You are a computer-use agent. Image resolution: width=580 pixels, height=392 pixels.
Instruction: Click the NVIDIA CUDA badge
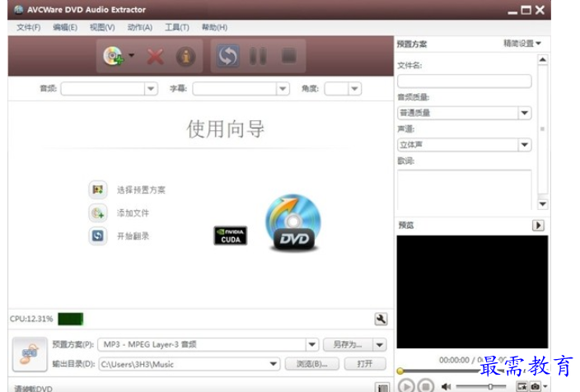point(231,236)
